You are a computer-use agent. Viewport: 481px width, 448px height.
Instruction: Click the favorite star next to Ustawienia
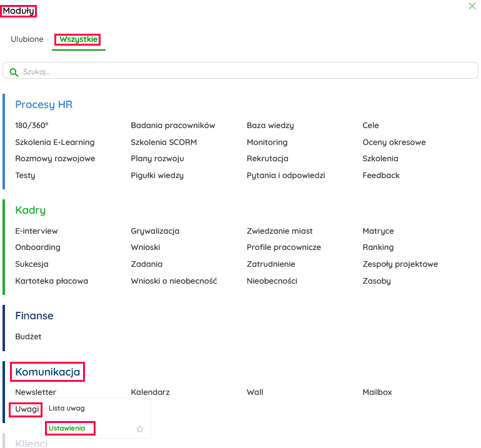[140, 429]
